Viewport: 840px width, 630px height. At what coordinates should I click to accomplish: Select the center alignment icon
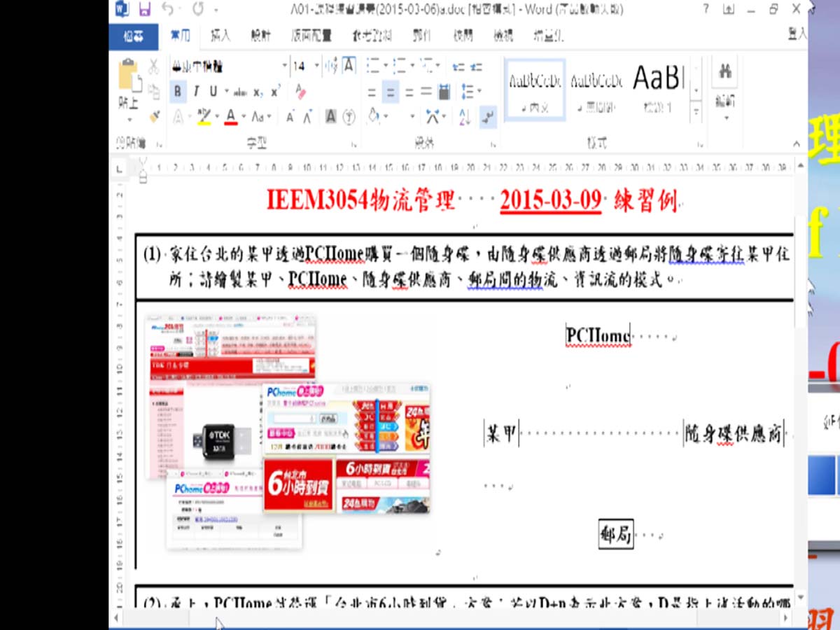(x=391, y=92)
